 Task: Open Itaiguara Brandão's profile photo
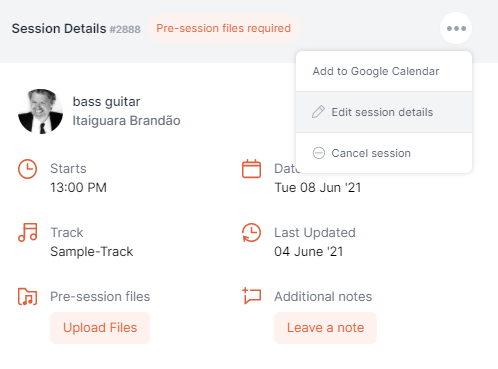click(40, 111)
